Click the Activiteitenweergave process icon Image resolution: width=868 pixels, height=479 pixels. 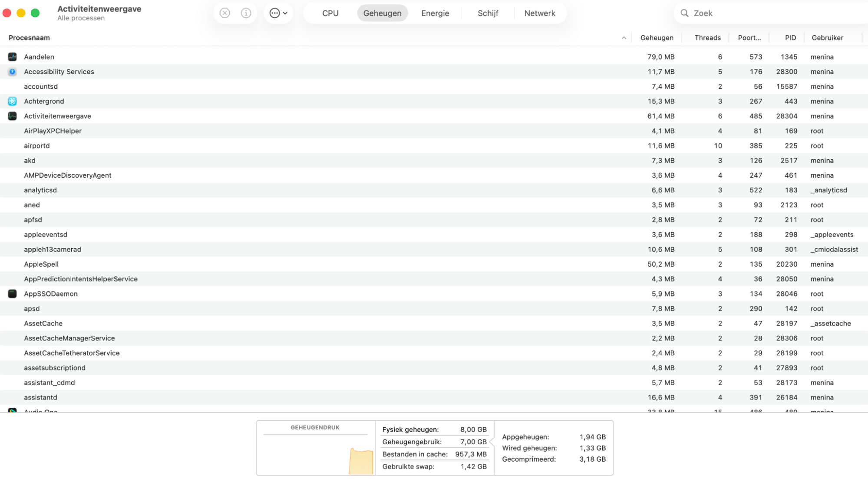(12, 116)
